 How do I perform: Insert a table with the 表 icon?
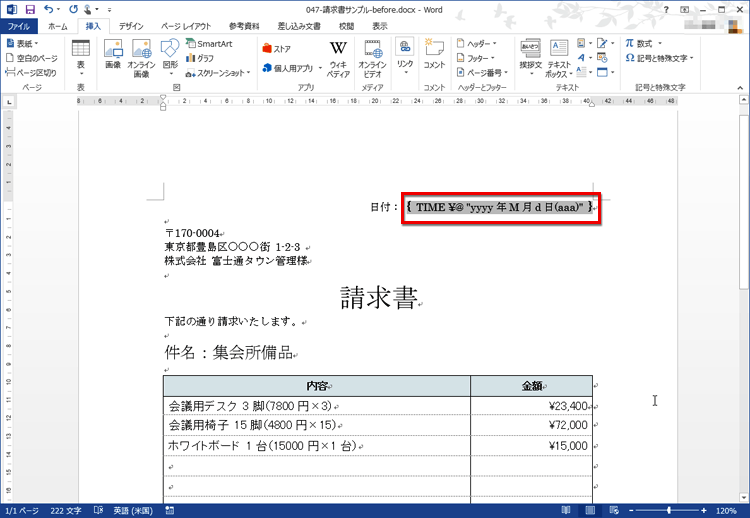click(80, 58)
